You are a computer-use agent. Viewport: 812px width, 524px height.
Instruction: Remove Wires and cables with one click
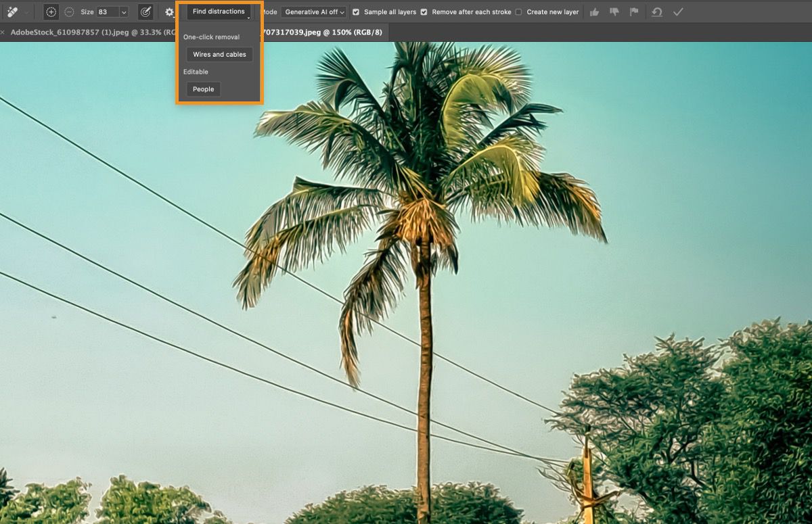tap(219, 54)
